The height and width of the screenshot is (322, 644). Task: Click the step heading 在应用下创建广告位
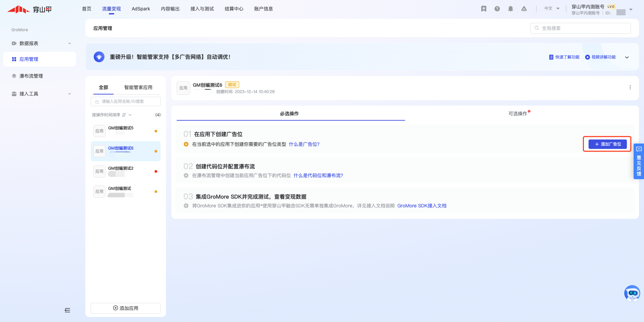click(218, 134)
